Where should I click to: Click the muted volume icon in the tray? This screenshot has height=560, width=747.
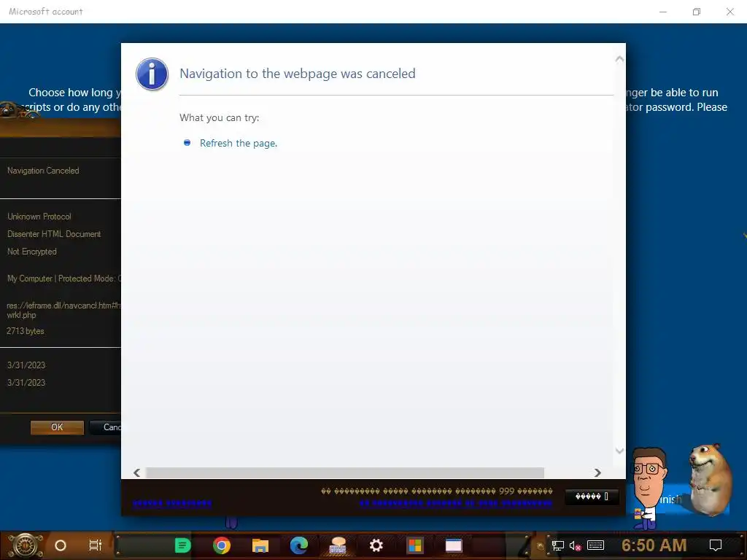[x=576, y=545]
